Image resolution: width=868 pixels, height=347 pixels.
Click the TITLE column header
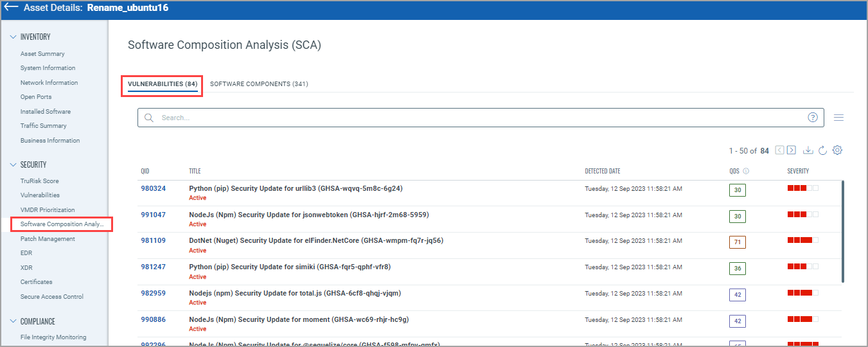(x=195, y=172)
